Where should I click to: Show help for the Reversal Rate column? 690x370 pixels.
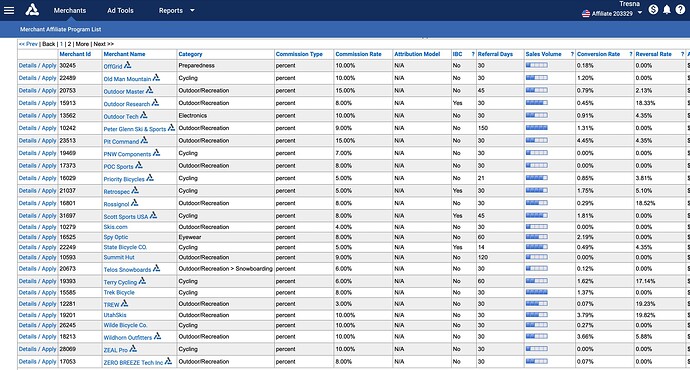tap(683, 54)
